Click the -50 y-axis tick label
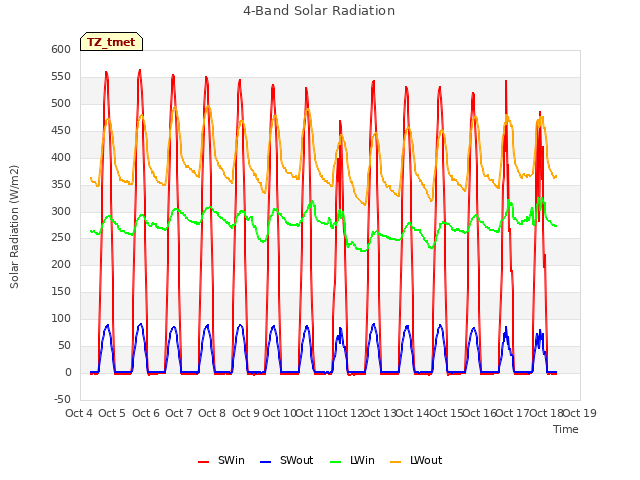The image size is (640, 480). pyautogui.click(x=62, y=399)
